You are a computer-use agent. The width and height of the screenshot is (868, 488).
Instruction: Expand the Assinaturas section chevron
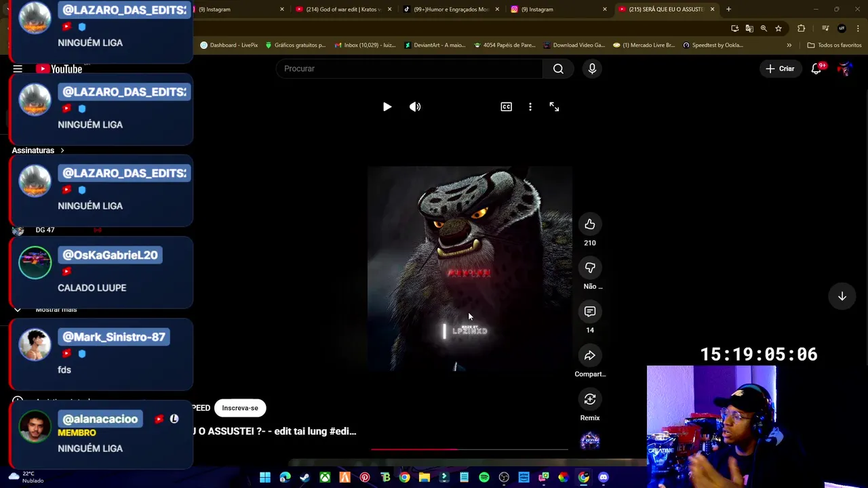tap(62, 150)
